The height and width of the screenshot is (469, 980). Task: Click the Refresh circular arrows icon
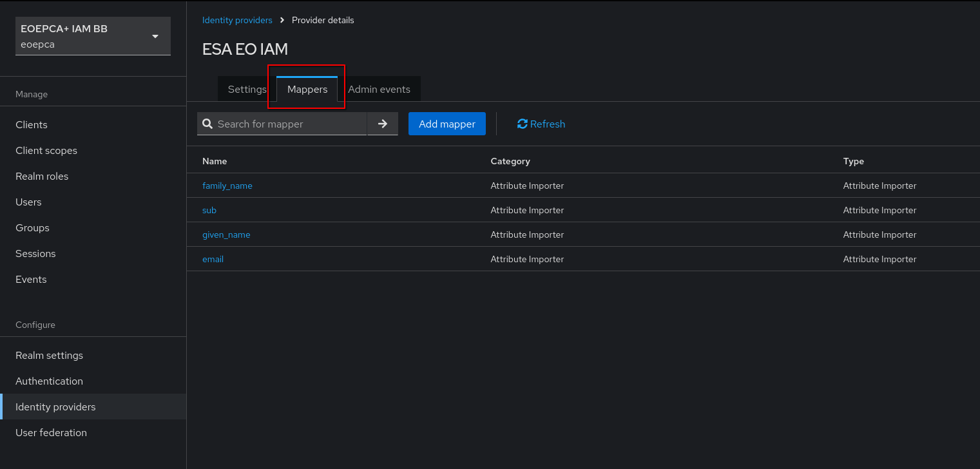(523, 124)
